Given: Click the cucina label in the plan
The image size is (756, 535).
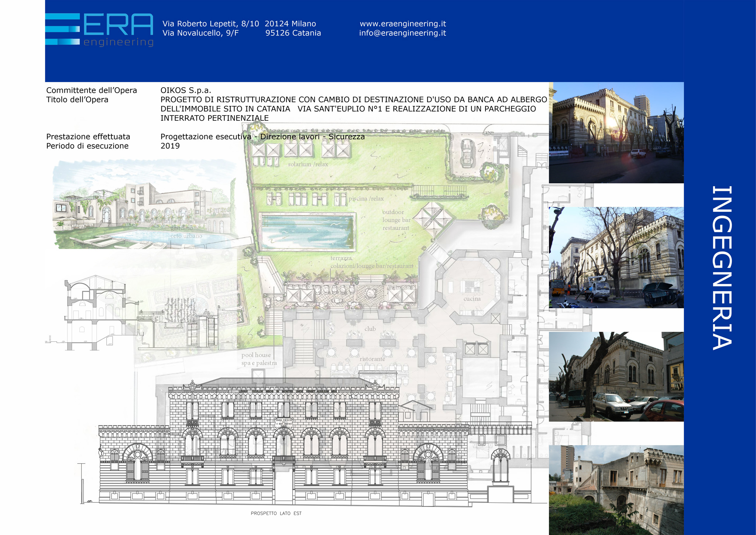Looking at the screenshot, I should (472, 299).
